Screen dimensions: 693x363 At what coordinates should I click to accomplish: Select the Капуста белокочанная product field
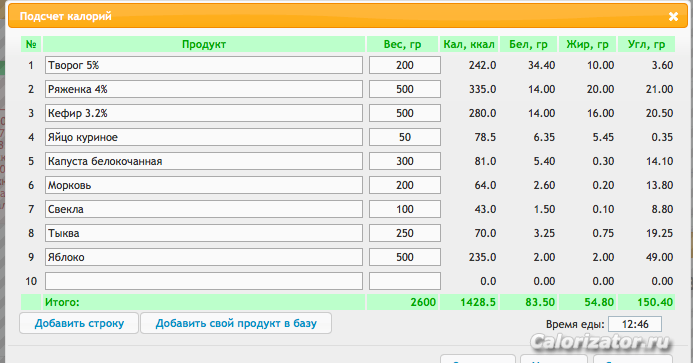pos(204,161)
